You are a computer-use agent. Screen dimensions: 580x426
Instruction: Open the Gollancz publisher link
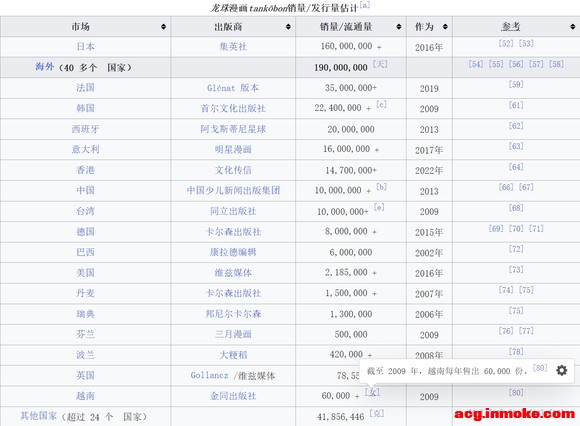click(209, 375)
